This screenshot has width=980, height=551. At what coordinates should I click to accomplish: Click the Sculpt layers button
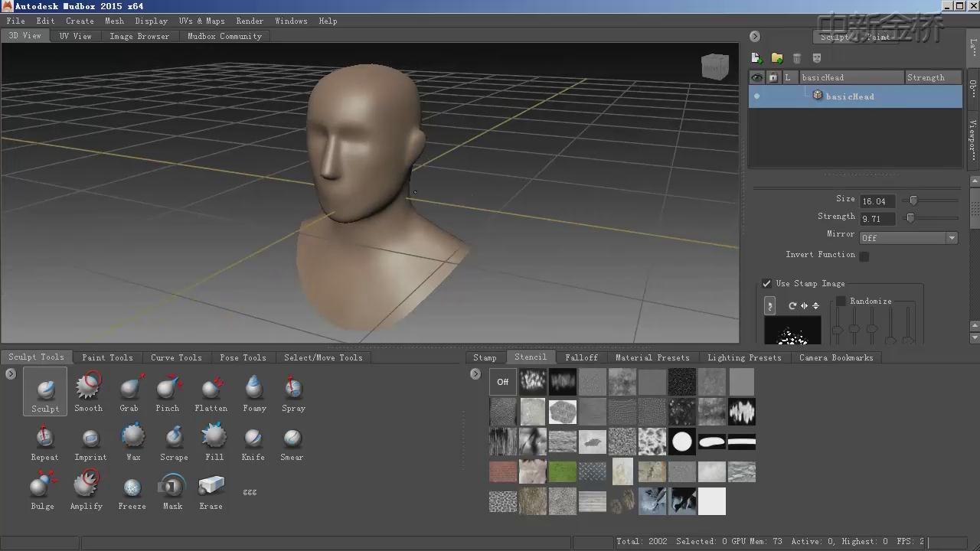coord(834,37)
